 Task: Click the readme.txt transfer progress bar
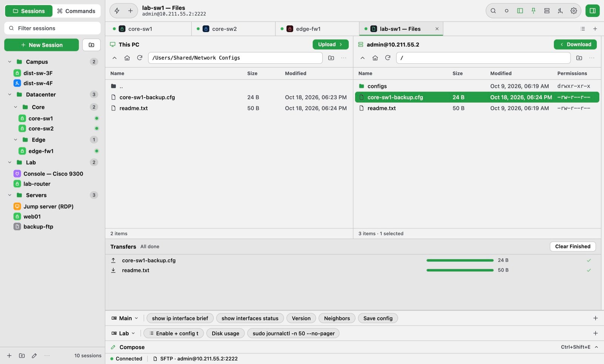(x=460, y=270)
